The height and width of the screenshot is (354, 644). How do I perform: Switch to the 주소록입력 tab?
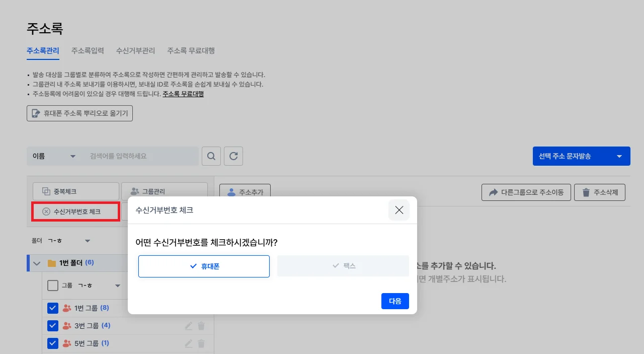[x=88, y=50]
